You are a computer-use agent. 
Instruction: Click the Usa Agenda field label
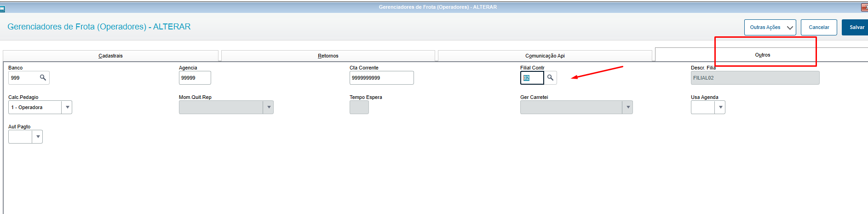coord(705,97)
